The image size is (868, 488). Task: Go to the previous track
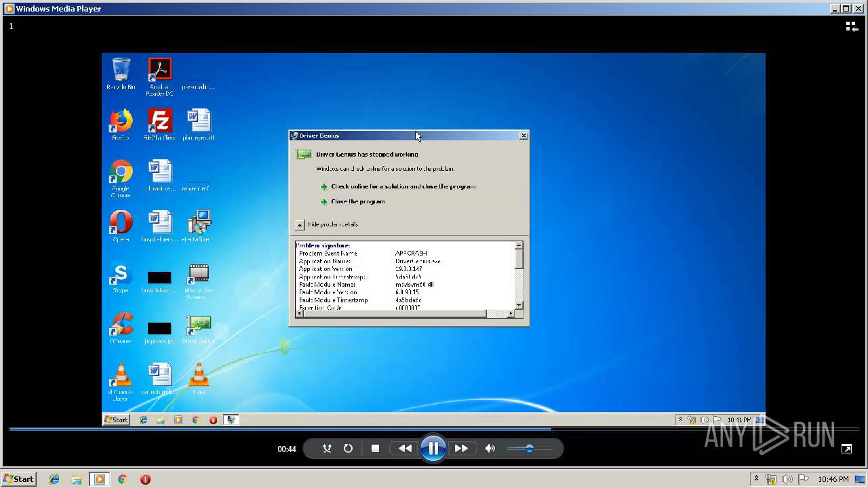pyautogui.click(x=405, y=449)
